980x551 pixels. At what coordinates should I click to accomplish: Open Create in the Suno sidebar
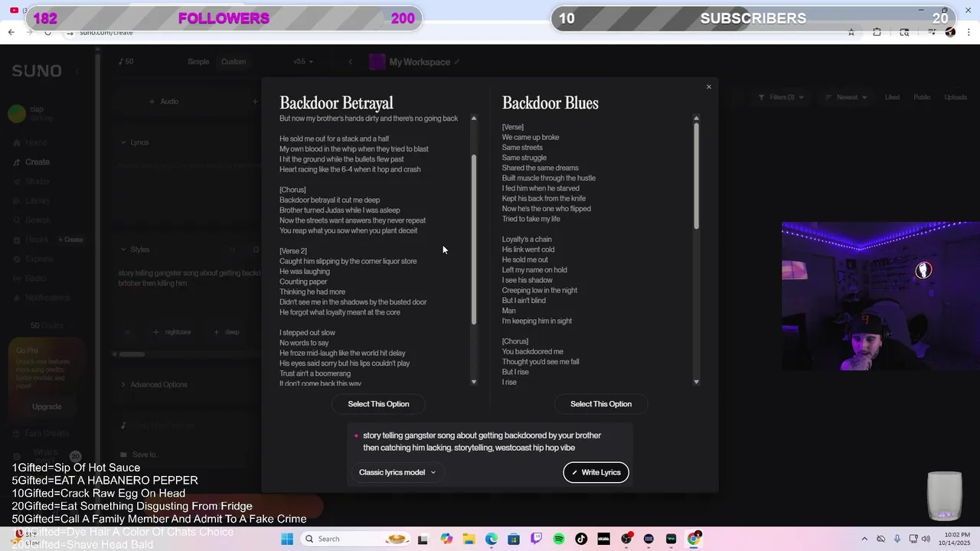[31, 161]
